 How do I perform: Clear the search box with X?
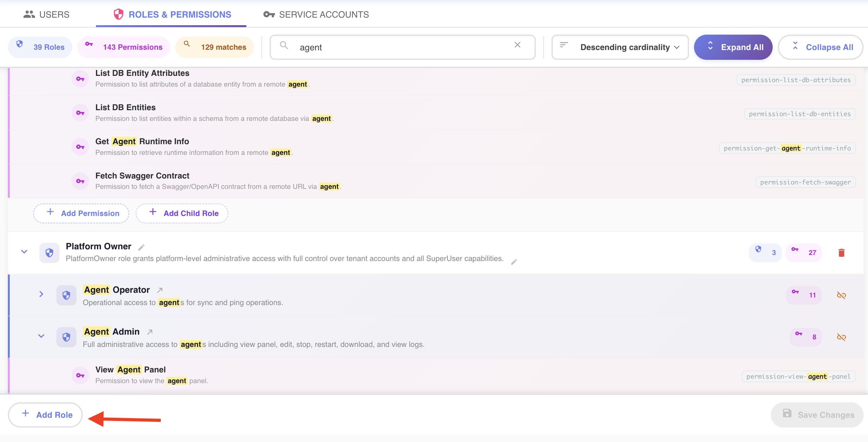point(517,45)
